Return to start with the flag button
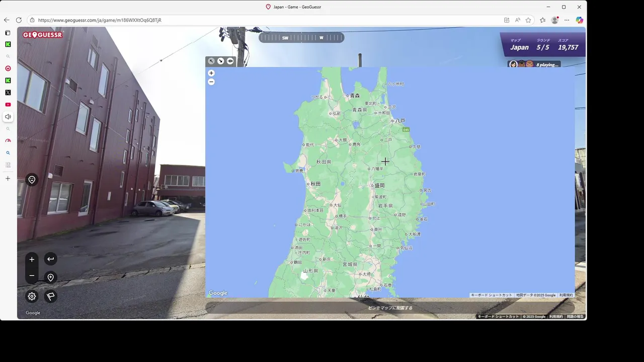The width and height of the screenshot is (644, 362). point(50,296)
